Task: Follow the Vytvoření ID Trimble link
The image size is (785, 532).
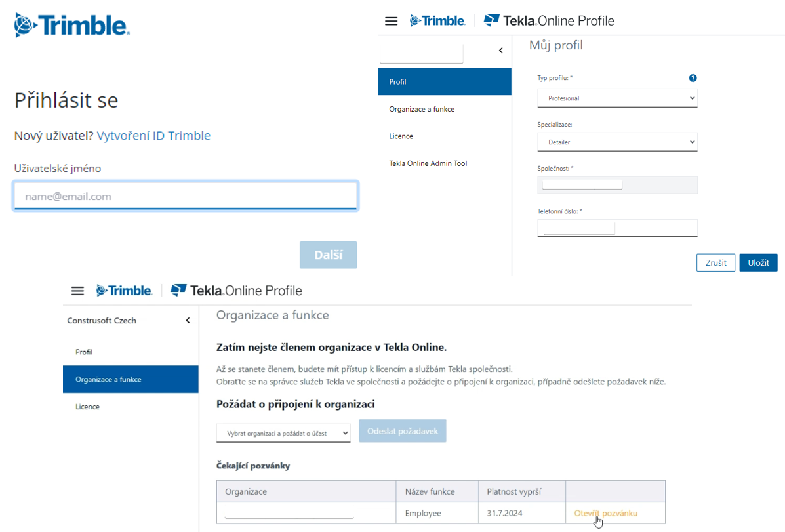Action: (153, 136)
